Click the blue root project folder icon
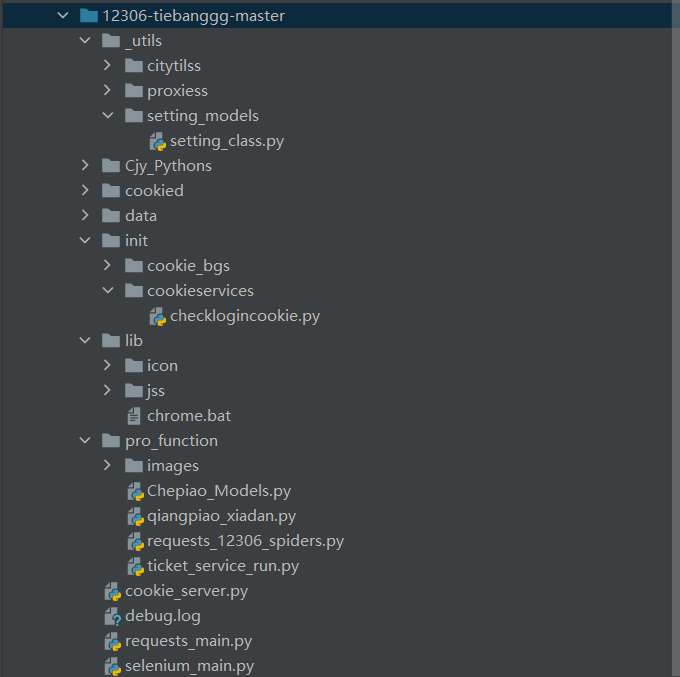Viewport: 680px width, 677px height. click(89, 16)
